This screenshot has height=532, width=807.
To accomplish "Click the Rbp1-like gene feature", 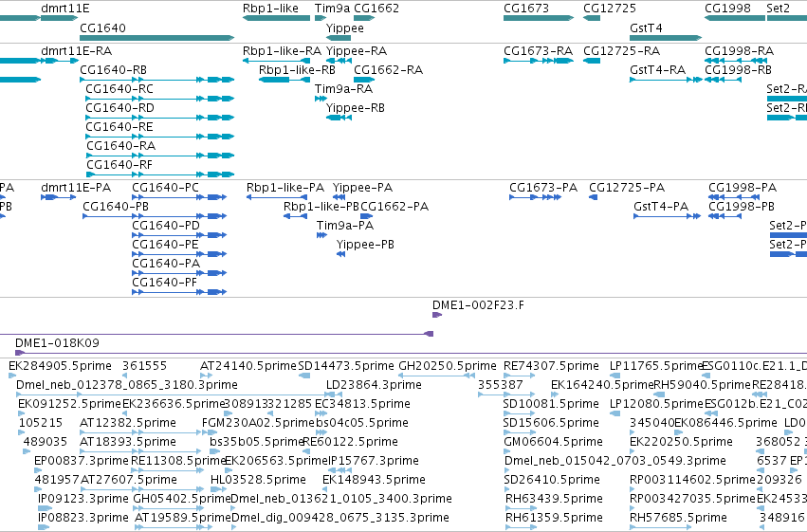I will click(x=276, y=18).
